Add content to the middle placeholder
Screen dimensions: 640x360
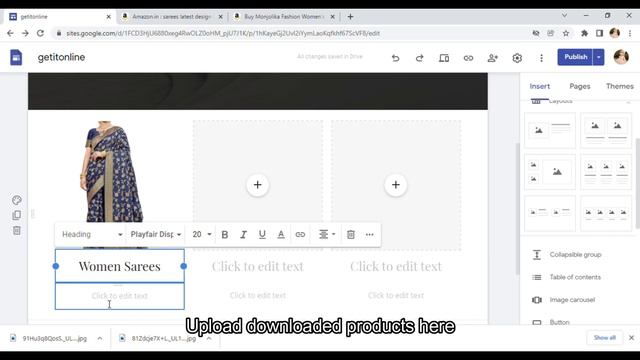pyautogui.click(x=258, y=185)
